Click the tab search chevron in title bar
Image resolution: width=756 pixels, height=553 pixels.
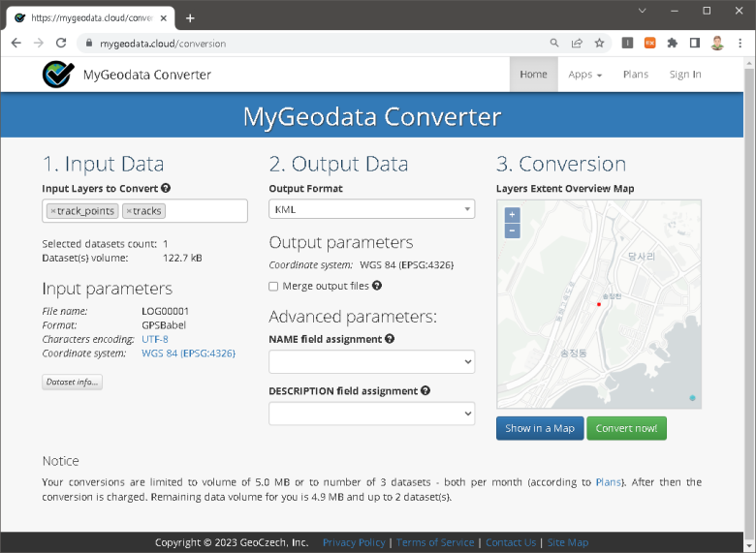coord(643,11)
